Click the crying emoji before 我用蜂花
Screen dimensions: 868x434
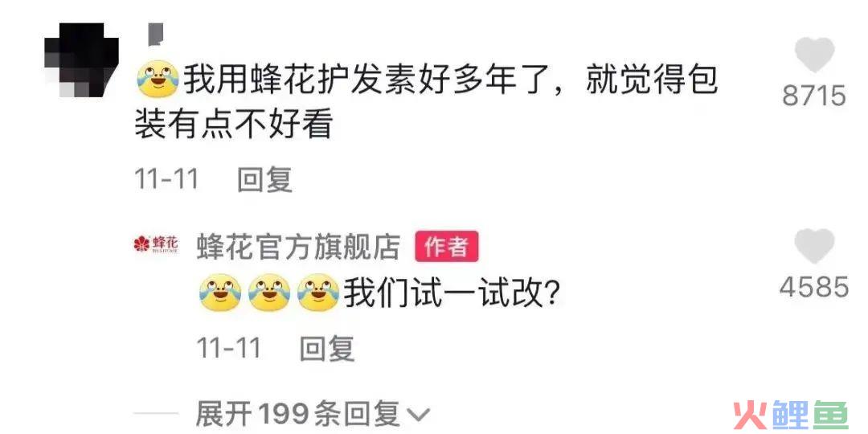pos(158,79)
